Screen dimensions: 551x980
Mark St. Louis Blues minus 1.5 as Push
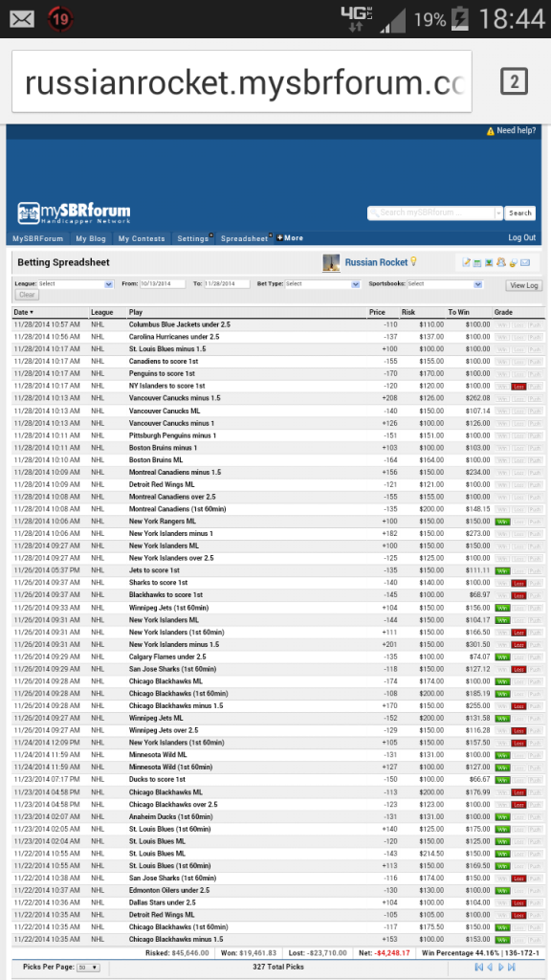[x=535, y=349]
